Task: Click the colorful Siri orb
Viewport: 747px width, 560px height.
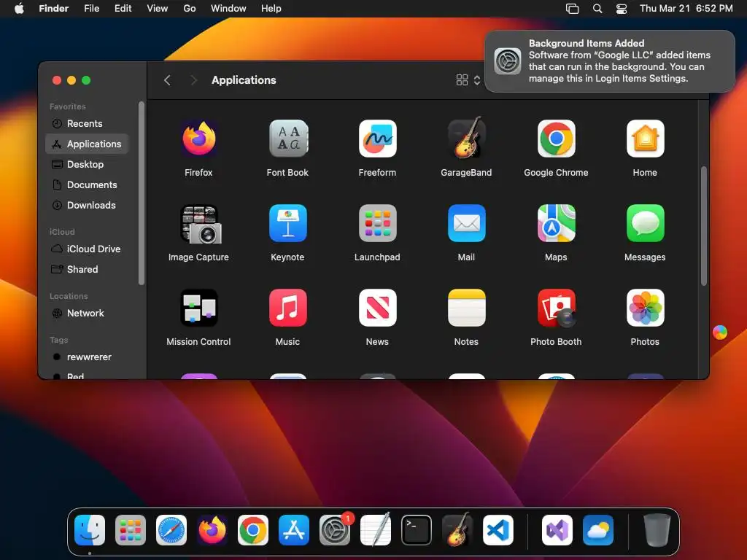Action: [720, 332]
